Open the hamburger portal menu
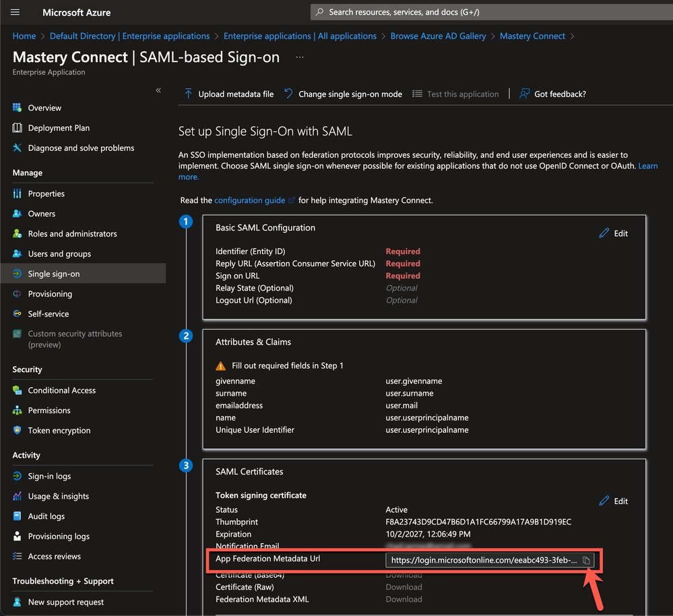Image resolution: width=673 pixels, height=616 pixels. point(15,12)
